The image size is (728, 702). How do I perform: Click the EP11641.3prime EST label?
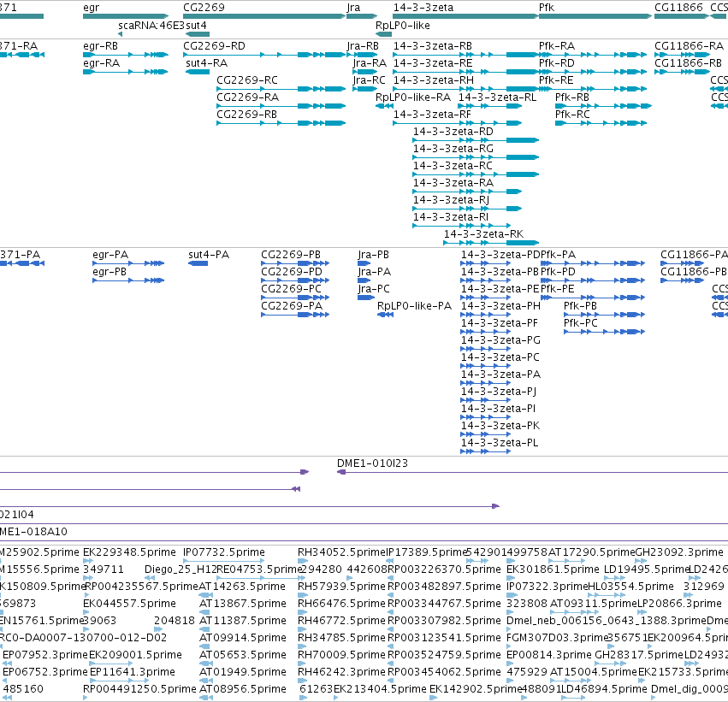click(x=133, y=672)
